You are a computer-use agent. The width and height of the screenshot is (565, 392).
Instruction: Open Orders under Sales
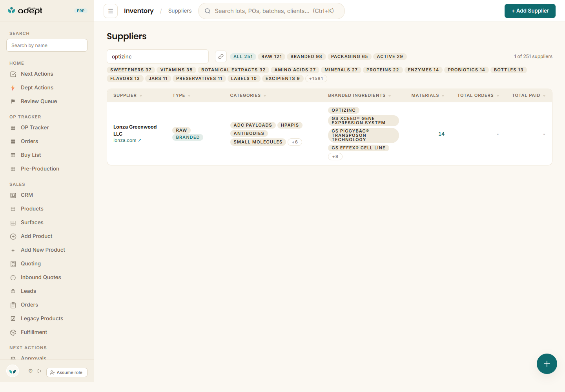[x=29, y=305]
